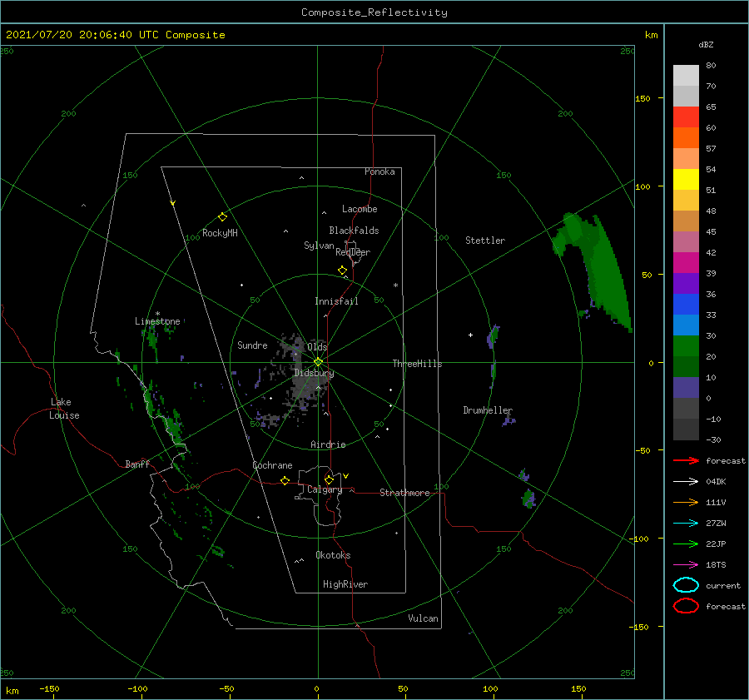Click the Airdrie town label

[x=328, y=444]
